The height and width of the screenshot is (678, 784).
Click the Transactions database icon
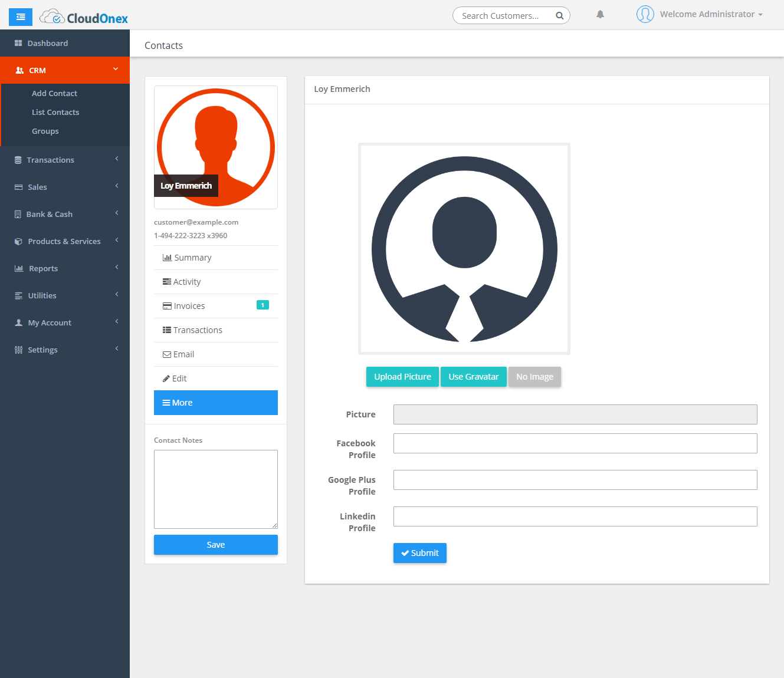pos(18,160)
